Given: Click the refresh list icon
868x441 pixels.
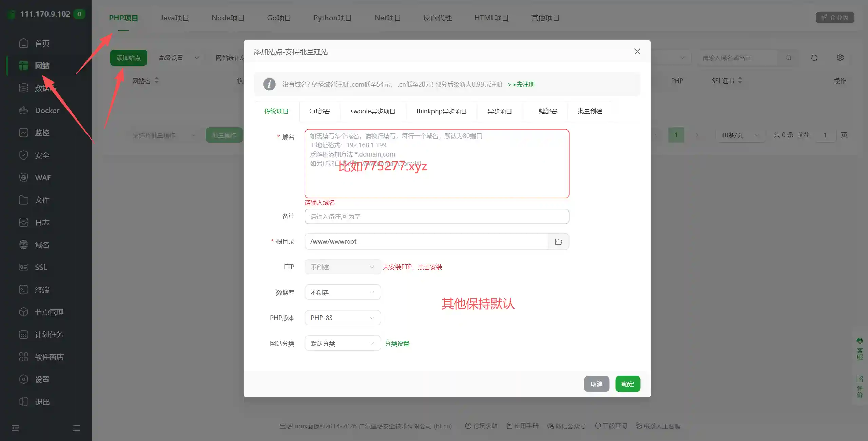Looking at the screenshot, I should point(814,58).
